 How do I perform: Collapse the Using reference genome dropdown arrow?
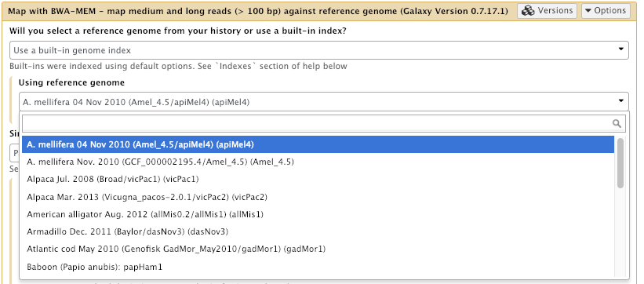[x=620, y=101]
